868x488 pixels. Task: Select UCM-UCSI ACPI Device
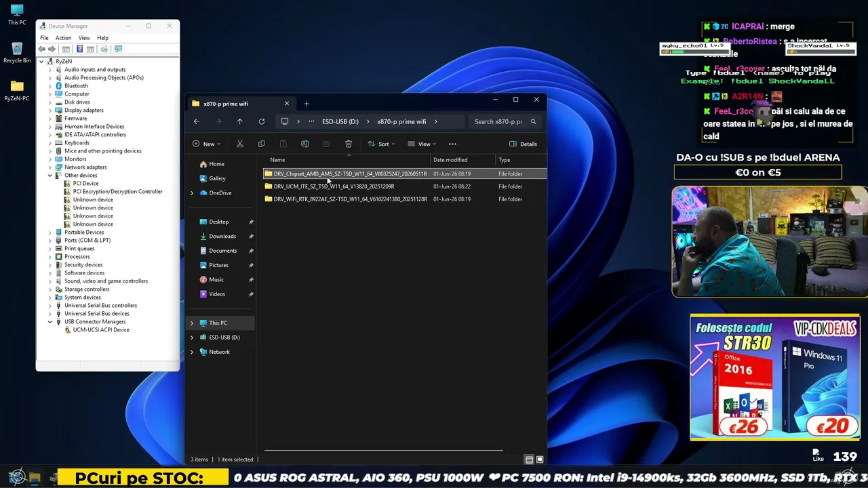101,330
